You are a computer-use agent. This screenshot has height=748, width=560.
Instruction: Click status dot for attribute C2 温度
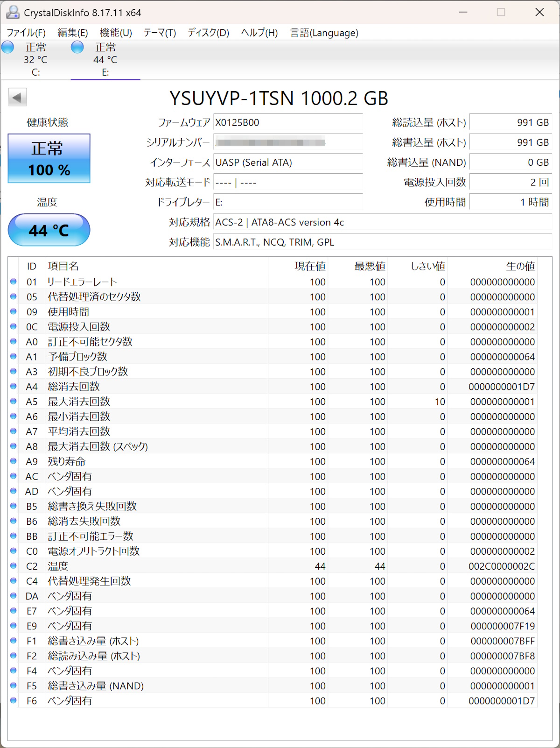pos(14,566)
